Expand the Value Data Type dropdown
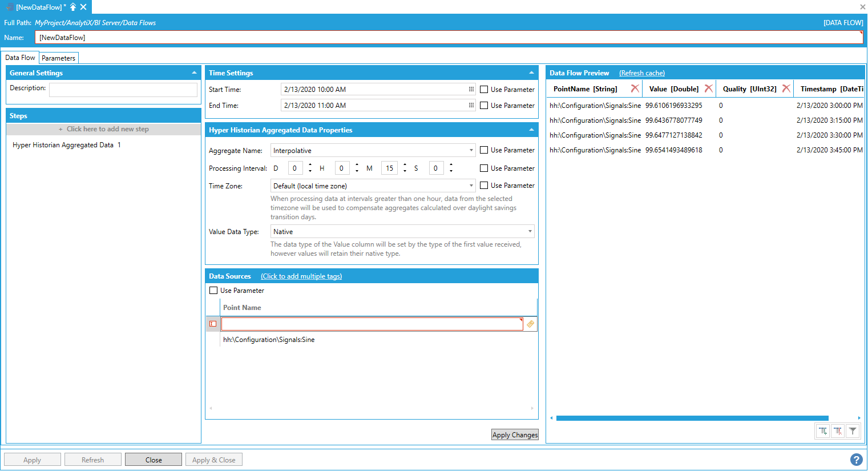The height and width of the screenshot is (471, 868). (530, 232)
